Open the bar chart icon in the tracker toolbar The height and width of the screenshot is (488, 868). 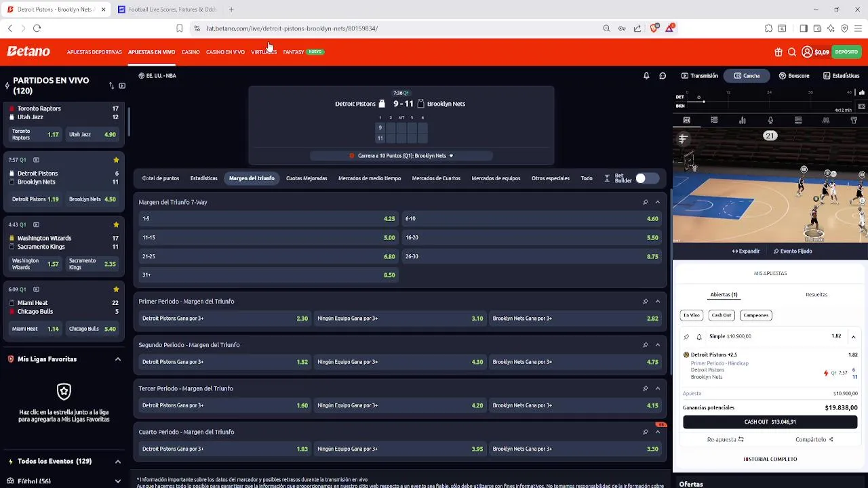click(x=743, y=121)
